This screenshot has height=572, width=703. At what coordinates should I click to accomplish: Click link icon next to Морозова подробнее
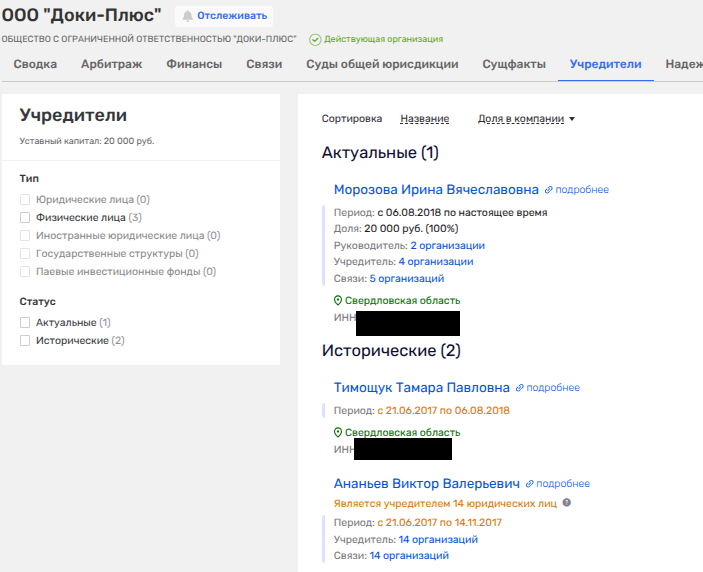click(x=548, y=190)
